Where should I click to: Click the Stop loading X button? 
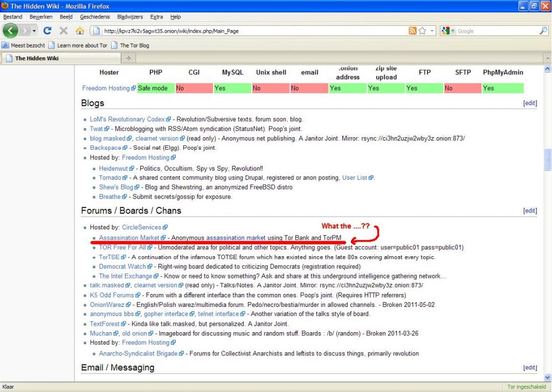(x=64, y=31)
